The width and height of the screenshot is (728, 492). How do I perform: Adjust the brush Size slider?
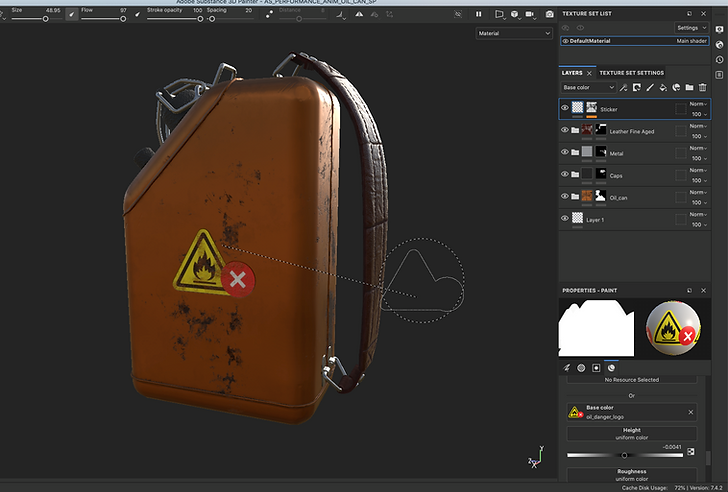point(36,19)
